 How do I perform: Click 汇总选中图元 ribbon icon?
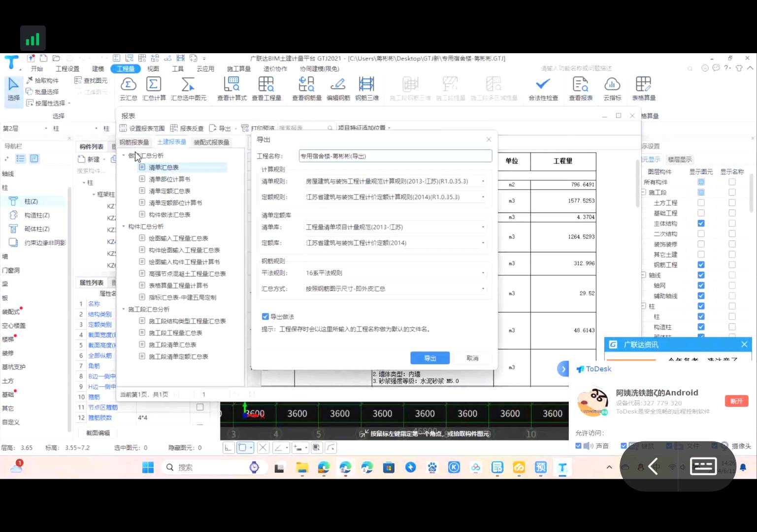tap(188, 89)
